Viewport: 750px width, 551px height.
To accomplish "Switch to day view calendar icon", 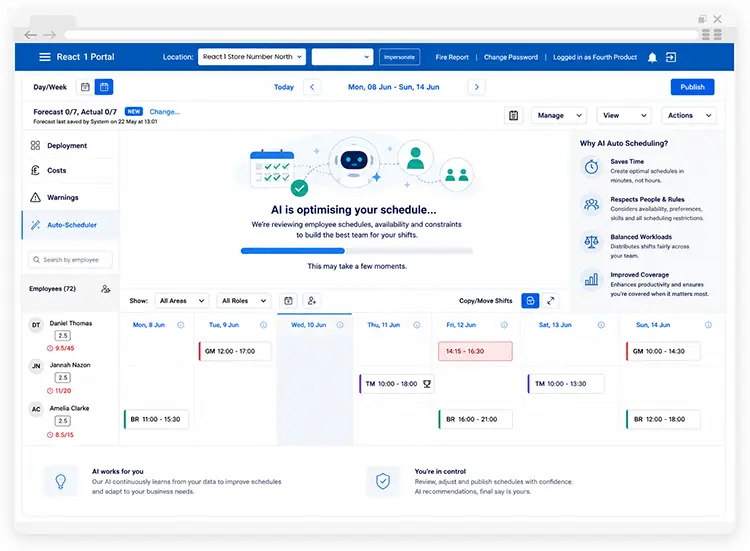I will [85, 87].
